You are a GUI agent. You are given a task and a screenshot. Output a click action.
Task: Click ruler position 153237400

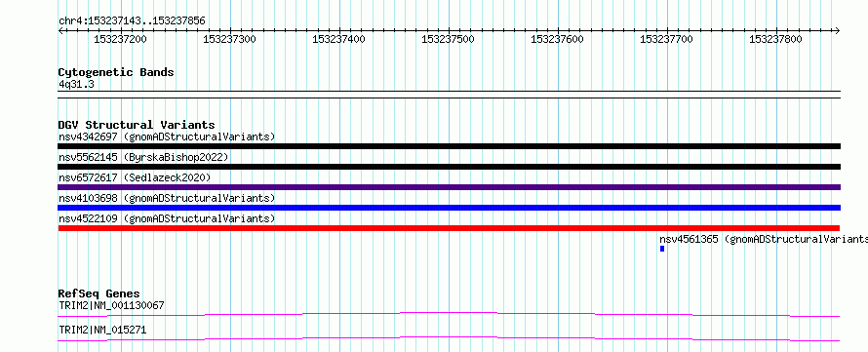pos(338,39)
